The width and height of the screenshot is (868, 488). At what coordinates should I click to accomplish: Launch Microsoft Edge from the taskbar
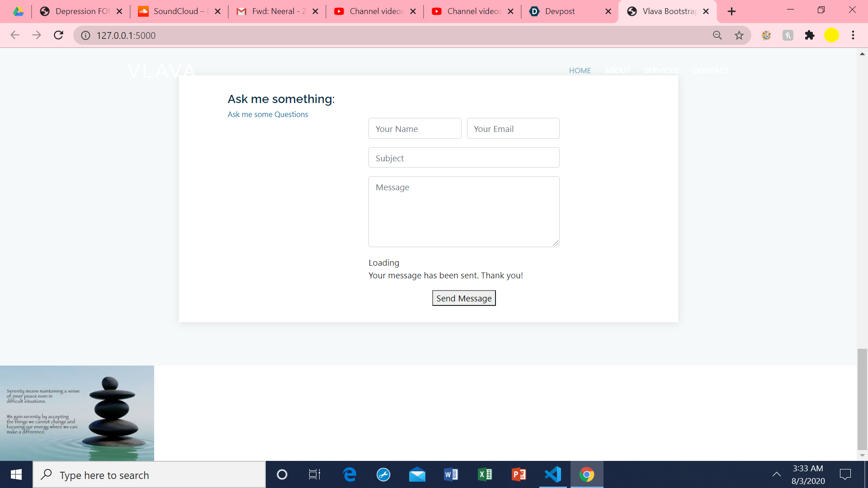coord(349,474)
